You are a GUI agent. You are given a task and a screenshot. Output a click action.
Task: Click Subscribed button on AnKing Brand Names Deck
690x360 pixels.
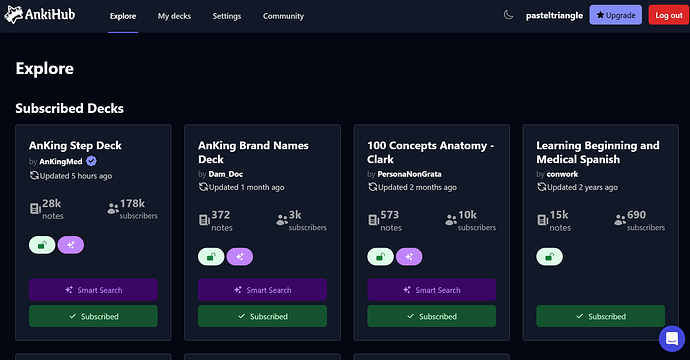click(x=262, y=316)
